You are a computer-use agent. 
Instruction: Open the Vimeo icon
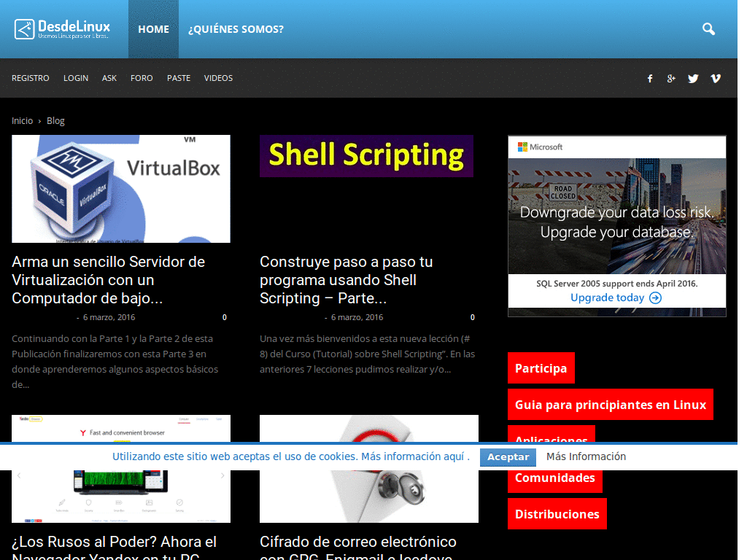pyautogui.click(x=716, y=79)
